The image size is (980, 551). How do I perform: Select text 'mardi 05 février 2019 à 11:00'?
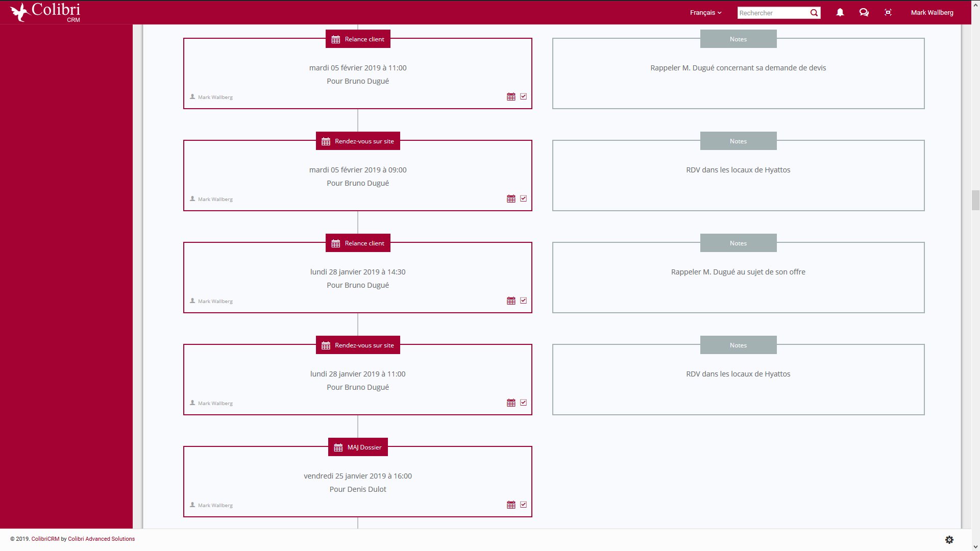(358, 68)
